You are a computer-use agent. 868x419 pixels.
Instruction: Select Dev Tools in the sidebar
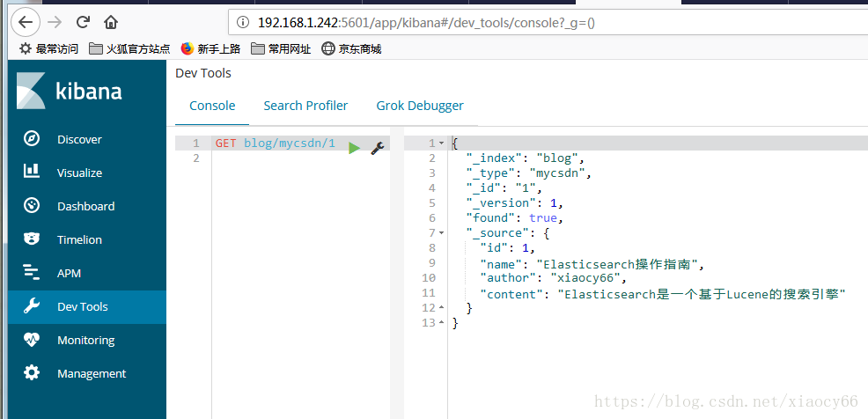tap(87, 306)
